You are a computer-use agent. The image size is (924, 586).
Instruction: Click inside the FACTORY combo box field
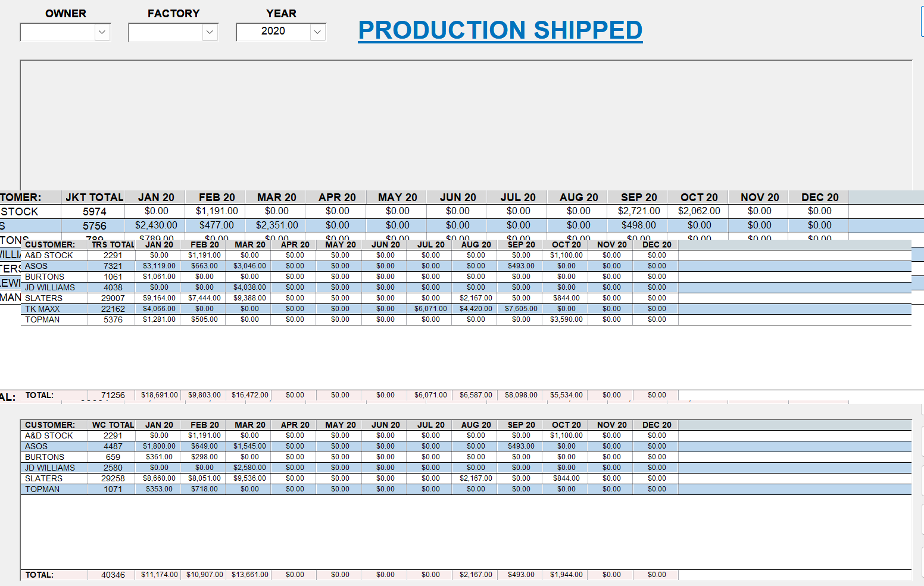click(x=166, y=32)
